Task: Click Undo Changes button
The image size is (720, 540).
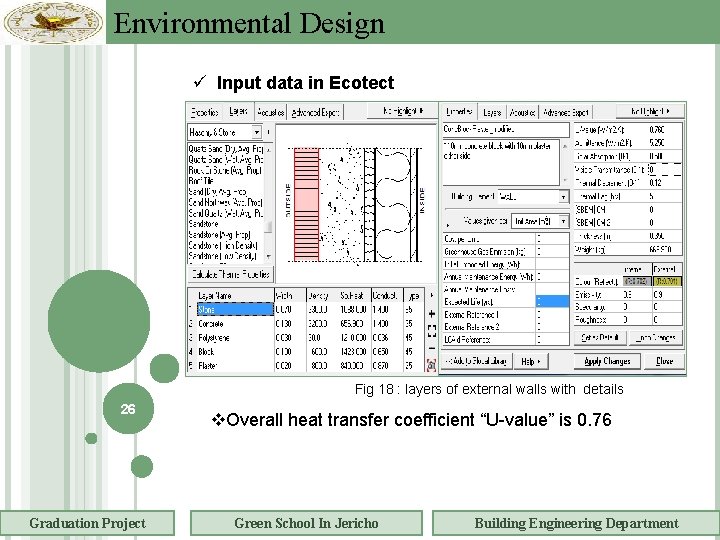Action: click(x=655, y=338)
